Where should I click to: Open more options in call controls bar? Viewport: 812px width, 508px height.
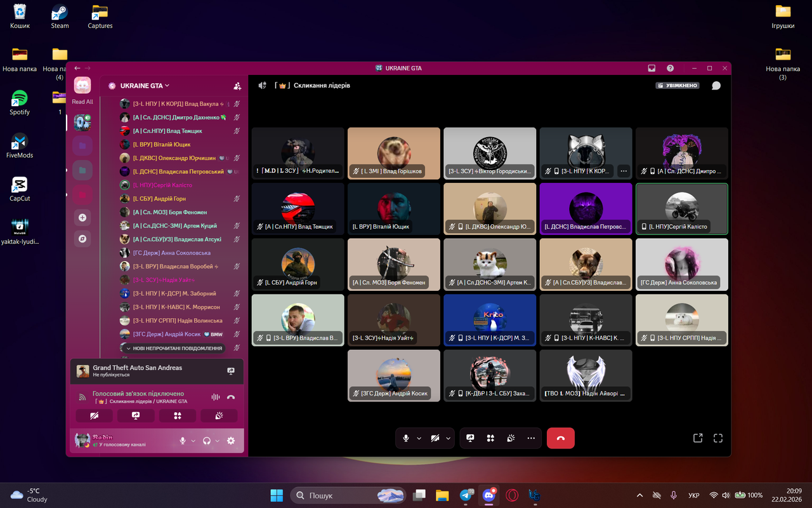click(x=531, y=438)
